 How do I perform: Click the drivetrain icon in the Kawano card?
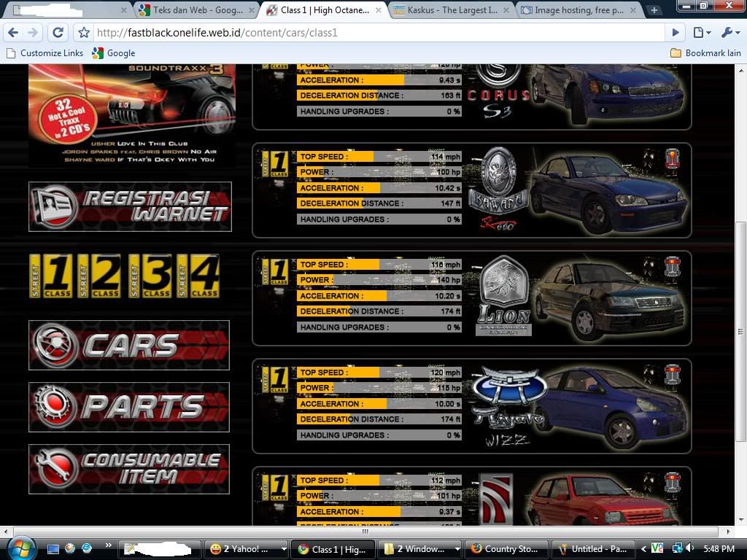tap(672, 159)
